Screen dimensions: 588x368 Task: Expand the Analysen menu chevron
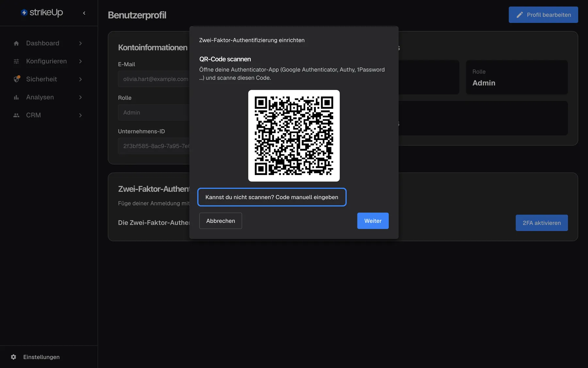80,97
